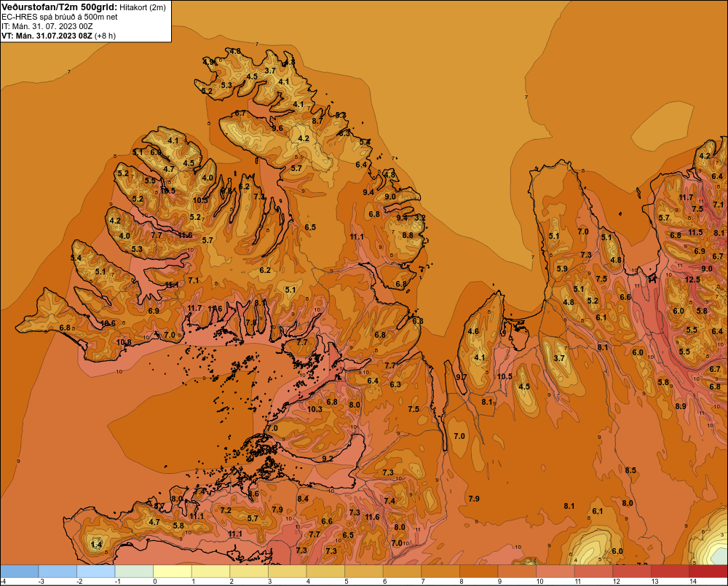The width and height of the screenshot is (728, 586).
Task: Click the 12.5 temperature value
Action: coord(692,280)
